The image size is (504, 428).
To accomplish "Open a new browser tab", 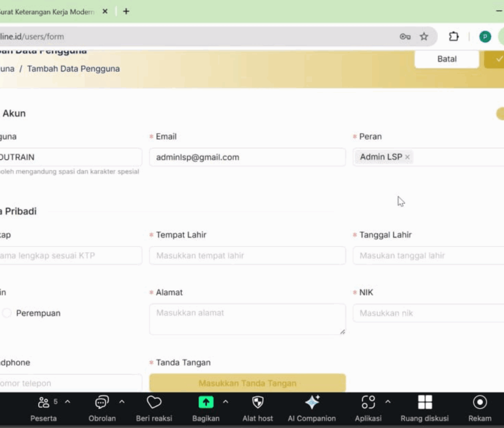I will coord(126,11).
